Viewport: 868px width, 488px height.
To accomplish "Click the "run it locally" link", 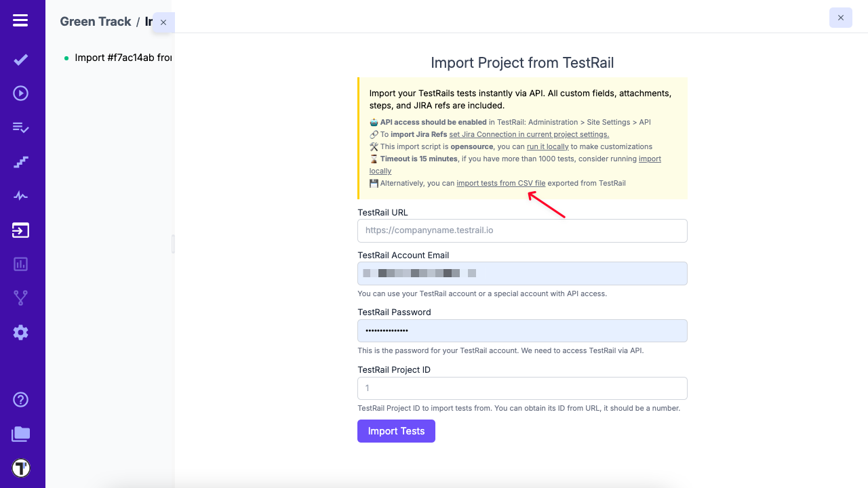I will point(548,146).
